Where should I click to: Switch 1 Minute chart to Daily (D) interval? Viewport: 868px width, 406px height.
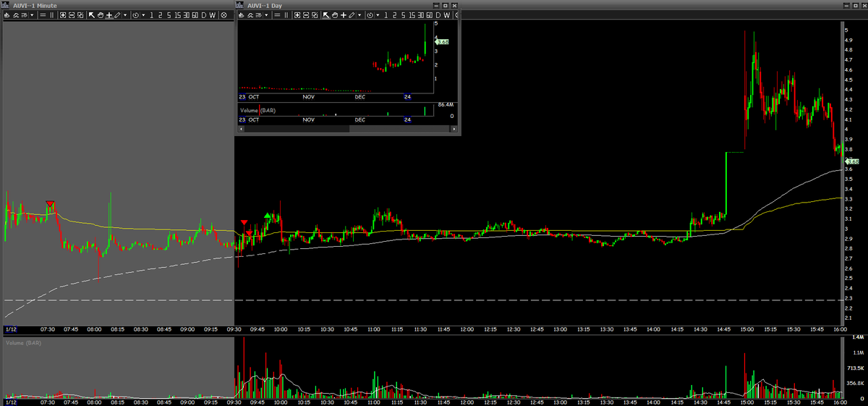pyautogui.click(x=204, y=15)
